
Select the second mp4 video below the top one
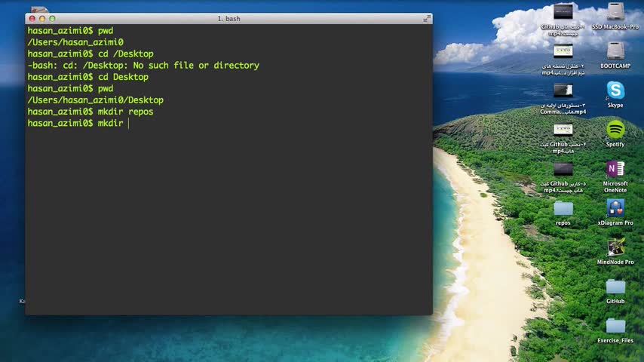(563, 51)
